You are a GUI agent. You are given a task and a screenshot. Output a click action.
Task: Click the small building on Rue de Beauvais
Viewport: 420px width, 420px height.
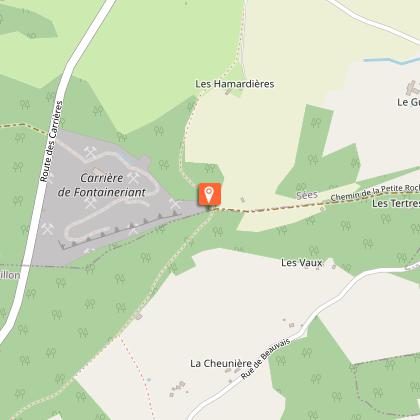(292, 325)
